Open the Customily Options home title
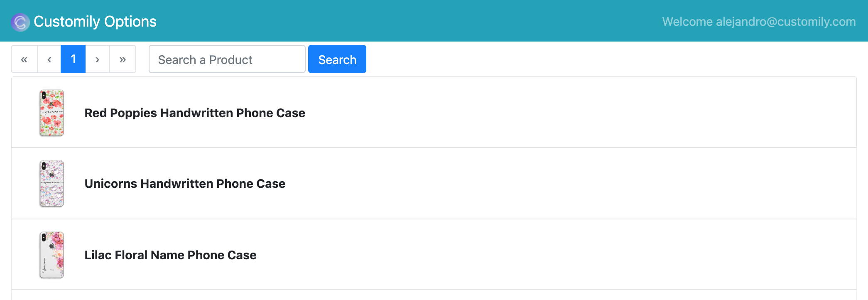 (x=95, y=22)
